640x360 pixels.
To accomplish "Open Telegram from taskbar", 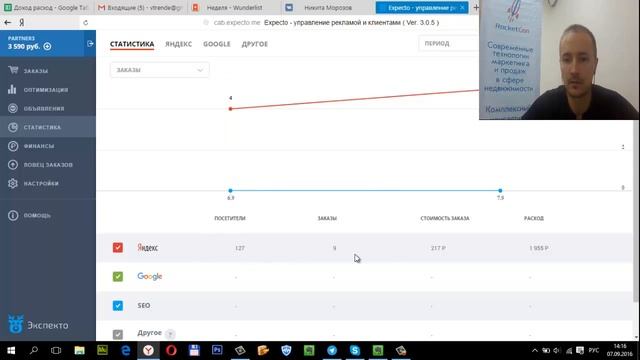I will click(332, 350).
